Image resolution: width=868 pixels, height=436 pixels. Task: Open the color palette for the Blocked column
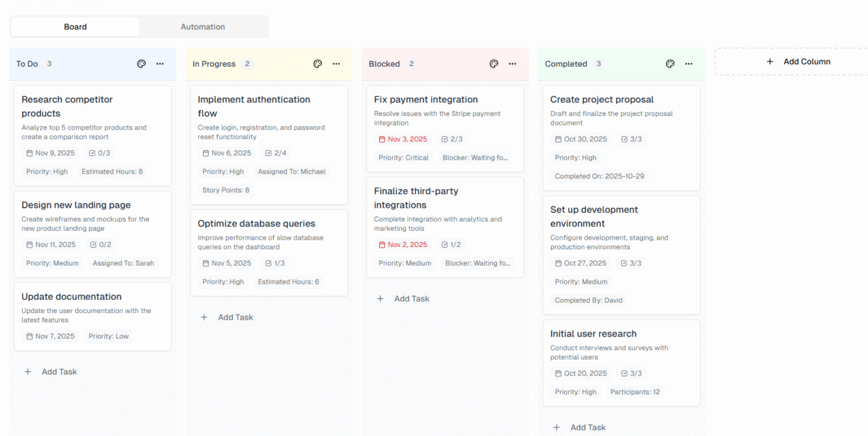pos(493,63)
